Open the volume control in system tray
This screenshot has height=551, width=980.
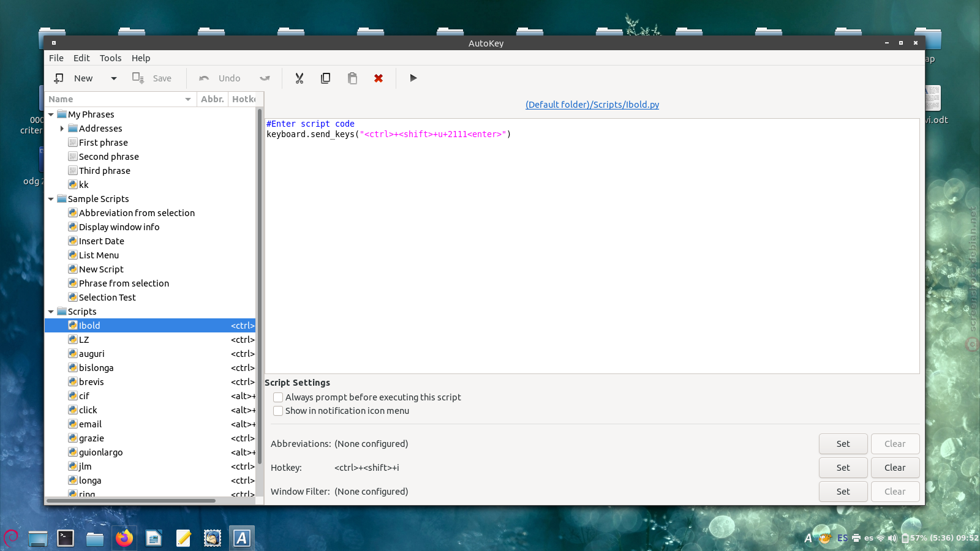coord(892,538)
